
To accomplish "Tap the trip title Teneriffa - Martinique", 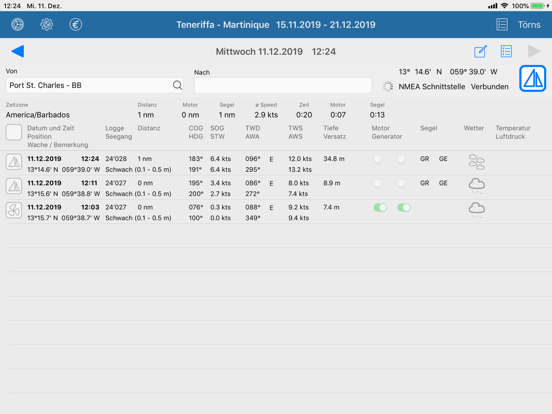I will pos(222,25).
